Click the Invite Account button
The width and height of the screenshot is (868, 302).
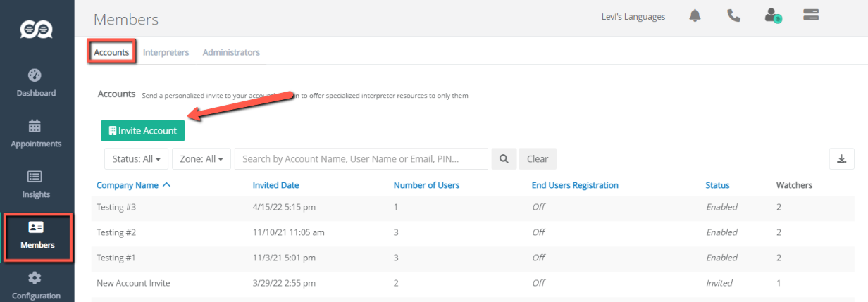[143, 131]
